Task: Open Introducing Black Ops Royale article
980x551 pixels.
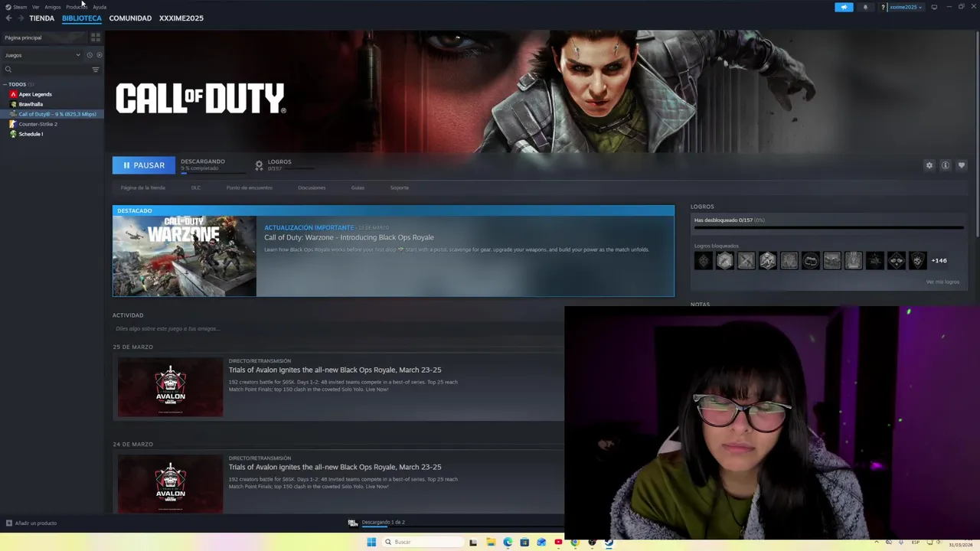Action: click(349, 237)
